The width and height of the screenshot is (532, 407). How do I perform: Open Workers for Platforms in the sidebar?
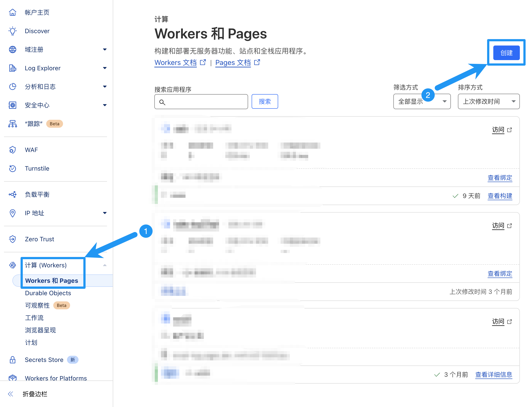tap(56, 378)
